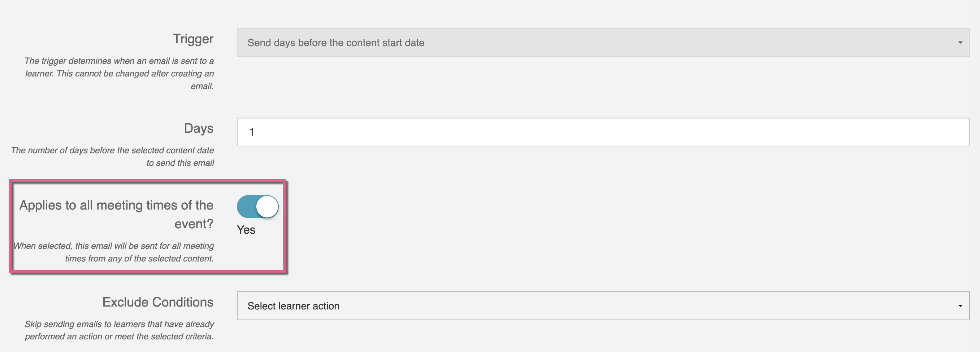Click the Exclude Conditions label

point(157,302)
